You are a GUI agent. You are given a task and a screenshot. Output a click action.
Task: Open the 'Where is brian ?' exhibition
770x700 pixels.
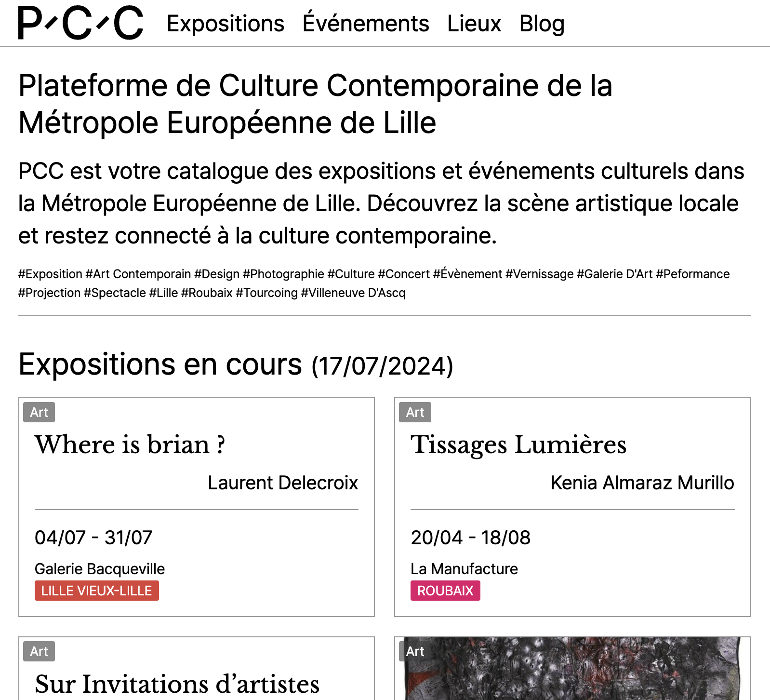click(x=130, y=444)
